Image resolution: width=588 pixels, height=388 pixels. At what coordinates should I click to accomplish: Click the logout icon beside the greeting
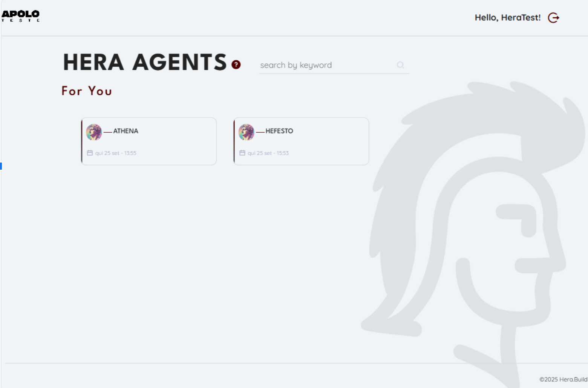[x=553, y=18]
